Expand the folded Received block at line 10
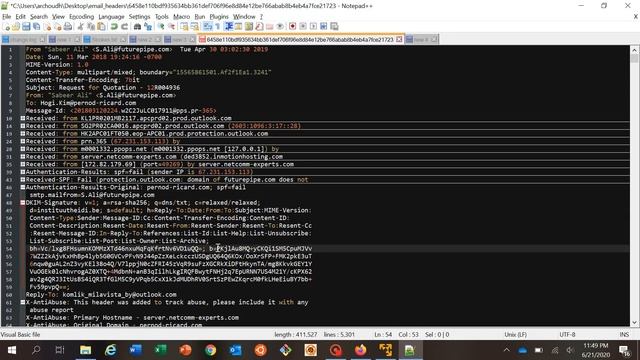640x360 pixels. (23, 118)
